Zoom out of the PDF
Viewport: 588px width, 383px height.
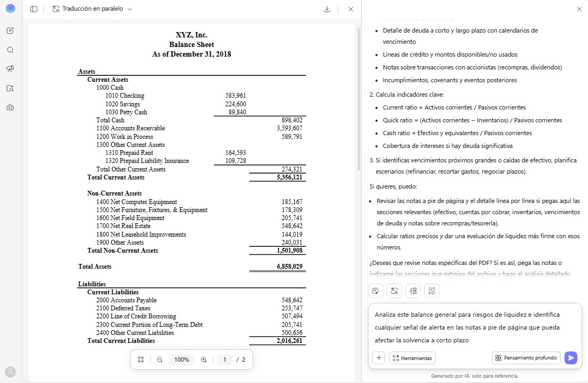coord(160,359)
